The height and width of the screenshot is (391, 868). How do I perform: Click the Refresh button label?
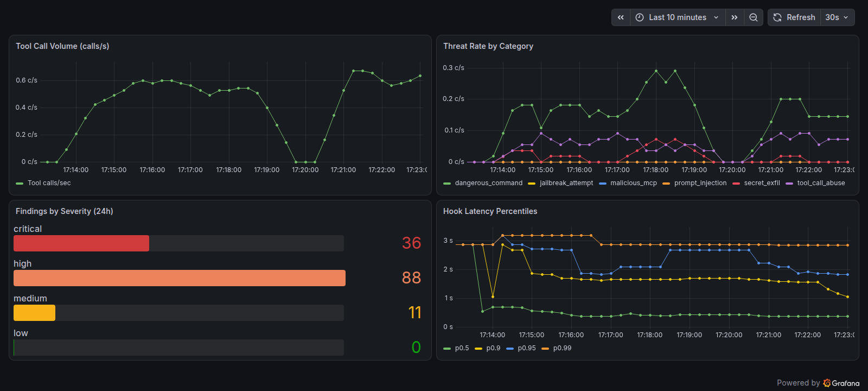(x=801, y=17)
